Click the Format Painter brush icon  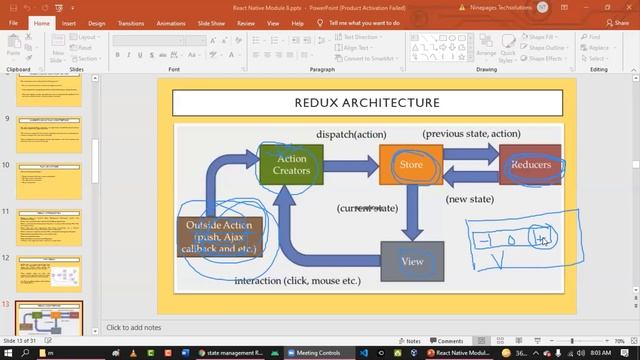28,58
